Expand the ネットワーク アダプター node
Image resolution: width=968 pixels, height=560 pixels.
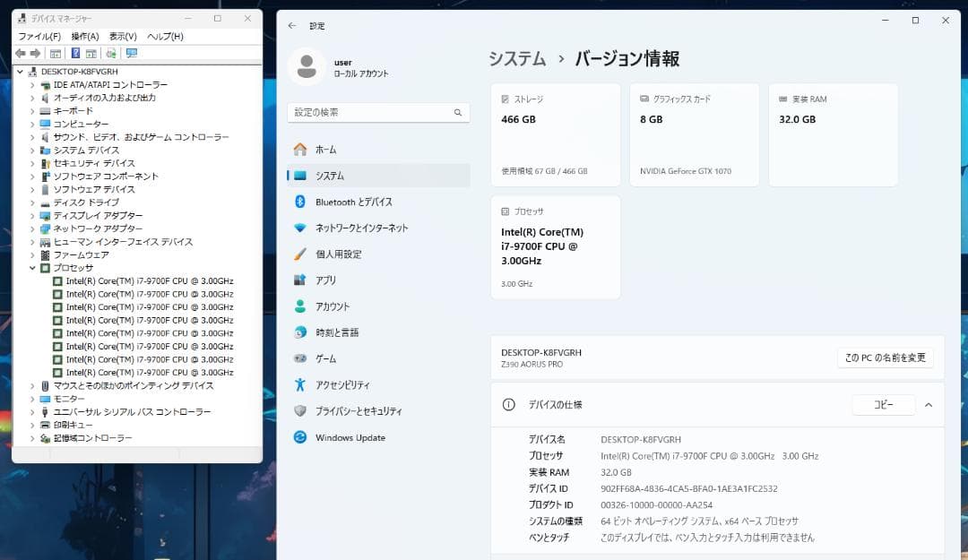click(x=32, y=228)
